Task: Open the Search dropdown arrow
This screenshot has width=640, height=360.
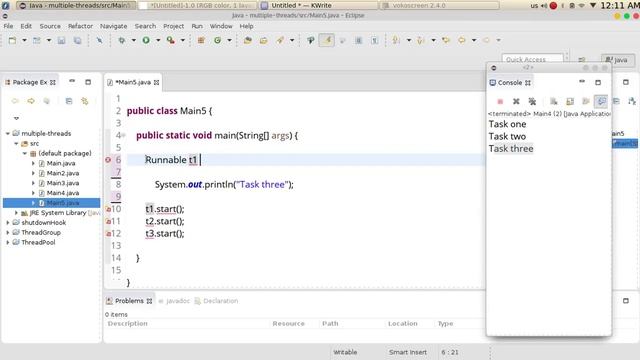Action: click(x=292, y=40)
